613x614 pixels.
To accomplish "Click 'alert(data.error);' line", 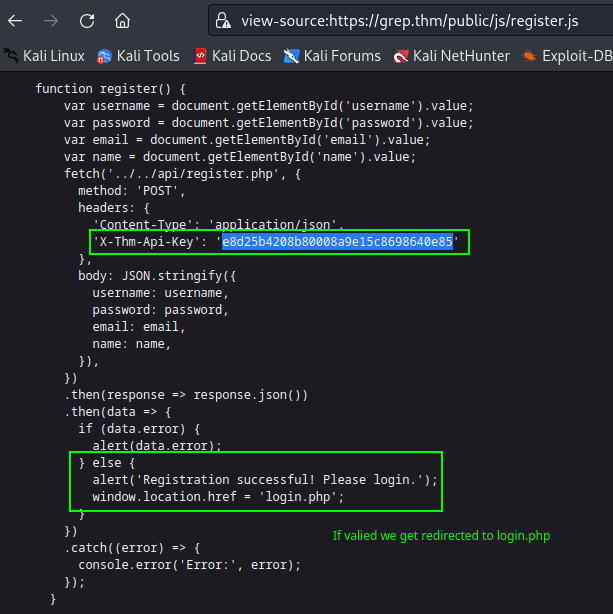I will coord(157,446).
